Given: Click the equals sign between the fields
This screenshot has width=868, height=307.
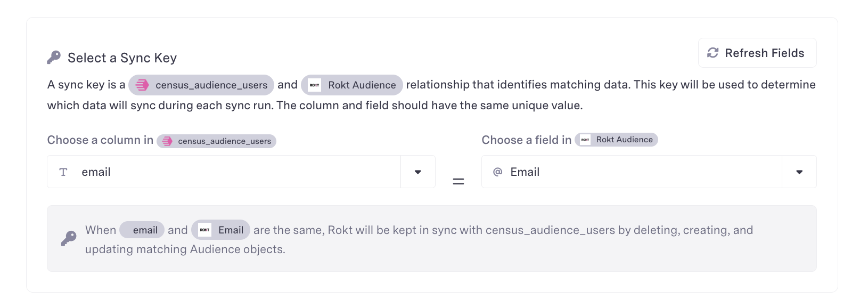Looking at the screenshot, I should pos(458,182).
